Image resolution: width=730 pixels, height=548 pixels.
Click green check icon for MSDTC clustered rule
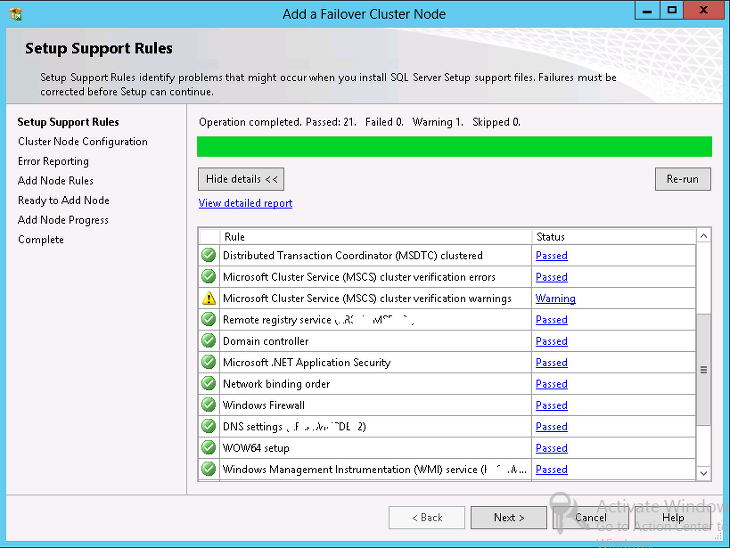(209, 255)
